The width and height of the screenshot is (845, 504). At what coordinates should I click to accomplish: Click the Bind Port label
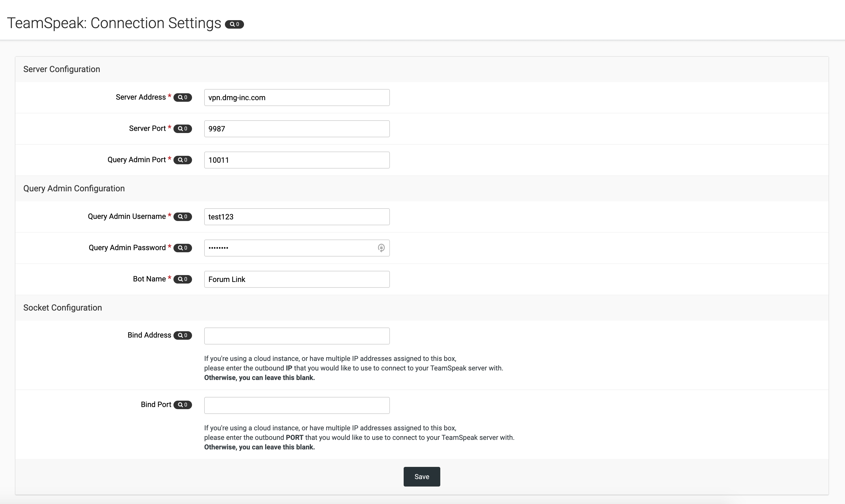156,404
